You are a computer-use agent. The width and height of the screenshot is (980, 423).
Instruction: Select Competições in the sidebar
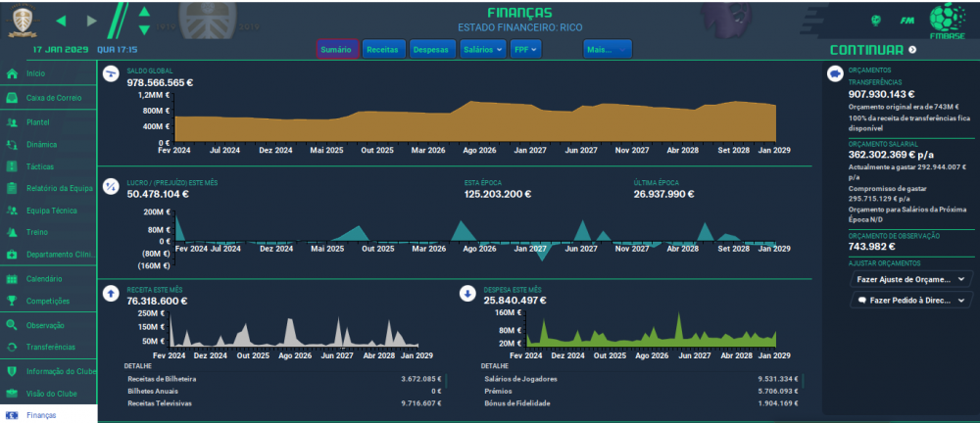pyautogui.click(x=49, y=301)
